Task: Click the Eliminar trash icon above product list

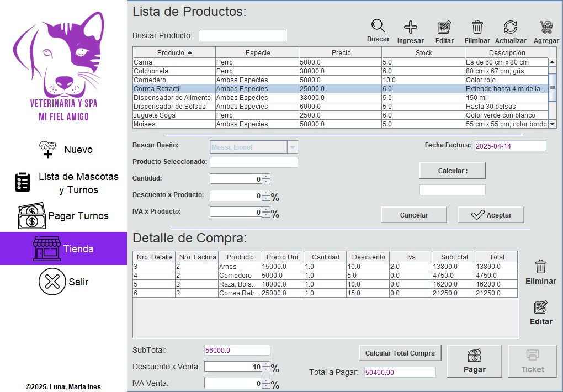Action: point(477,27)
